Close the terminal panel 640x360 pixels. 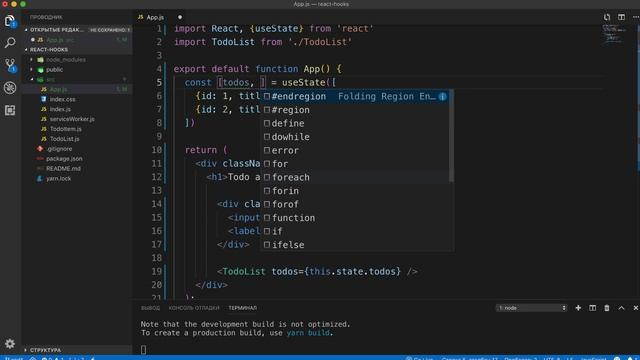[636, 308]
